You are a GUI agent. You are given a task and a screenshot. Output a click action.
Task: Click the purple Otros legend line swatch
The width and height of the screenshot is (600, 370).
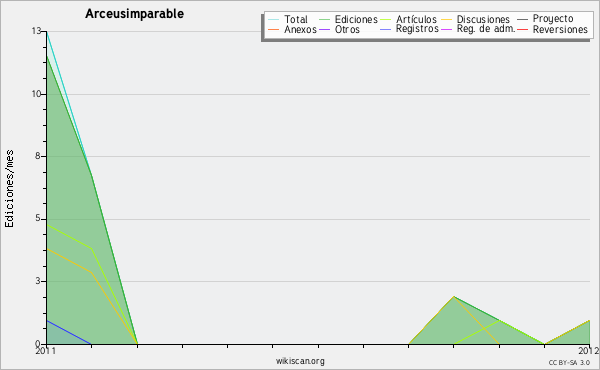[324, 30]
